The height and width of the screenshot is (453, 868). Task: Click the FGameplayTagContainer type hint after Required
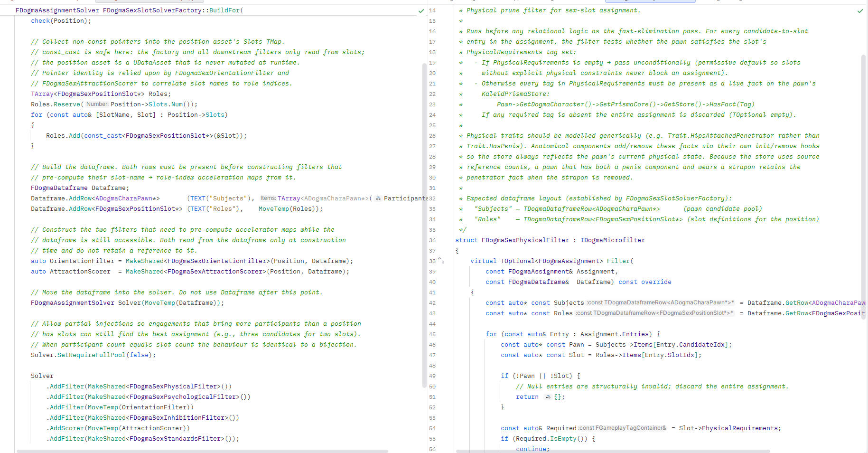[x=623, y=428]
